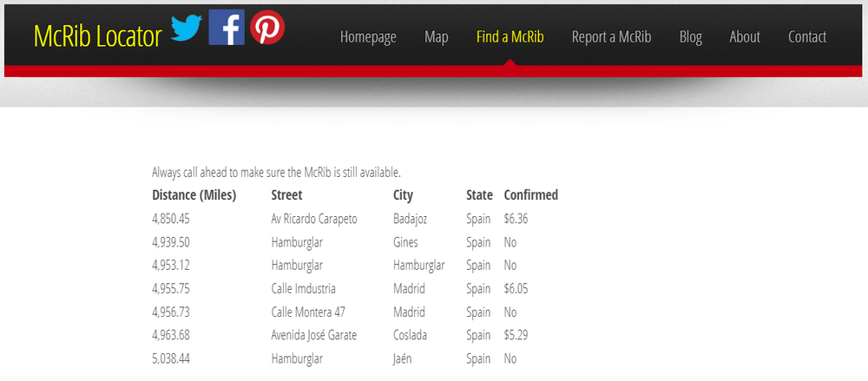Click the Calle Imdustria street entry
This screenshot has width=868, height=381.
tap(303, 288)
